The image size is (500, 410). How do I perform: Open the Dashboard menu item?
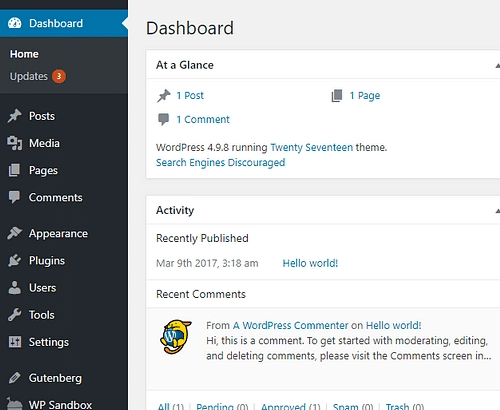64,23
